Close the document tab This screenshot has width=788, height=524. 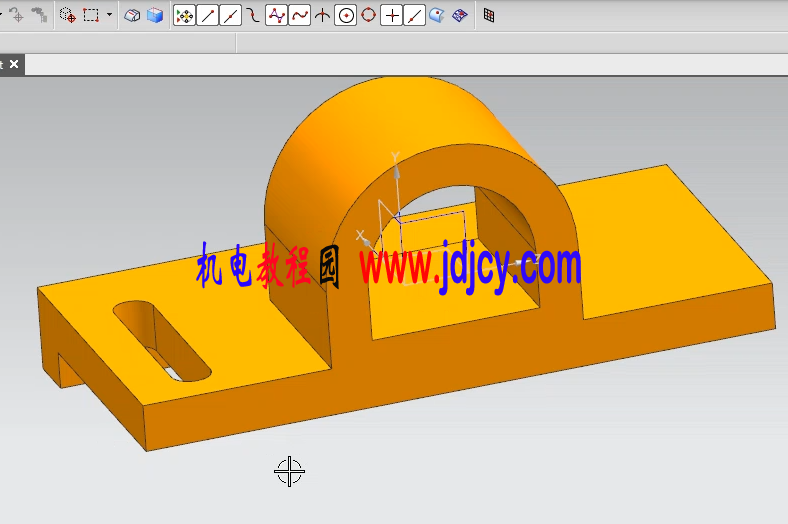click(x=14, y=64)
